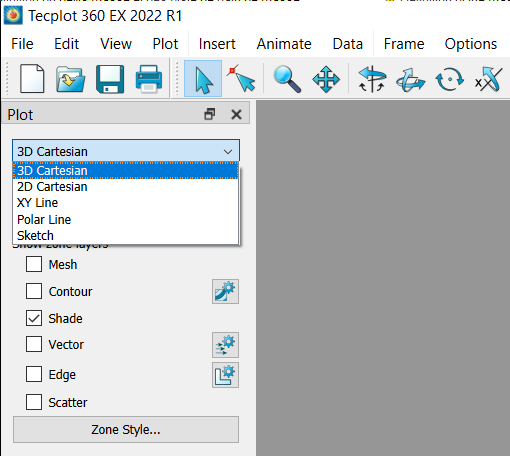
Task: Click the Print icon
Action: (x=149, y=79)
